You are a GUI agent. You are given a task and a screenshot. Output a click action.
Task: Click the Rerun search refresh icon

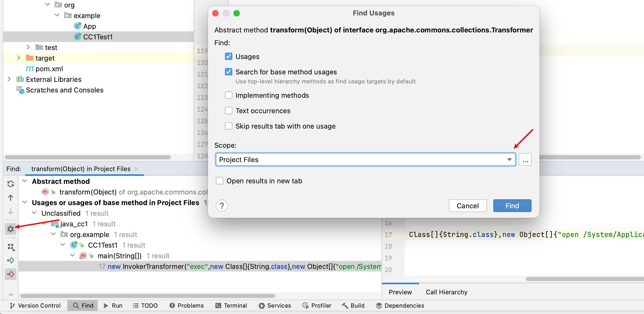pyautogui.click(x=11, y=184)
